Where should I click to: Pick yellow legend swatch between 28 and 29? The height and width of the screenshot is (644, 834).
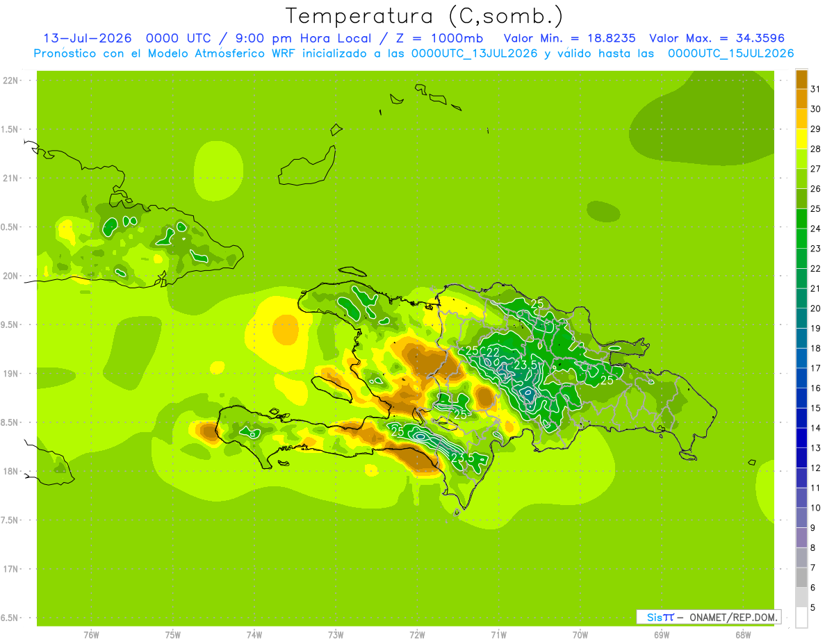pos(801,139)
